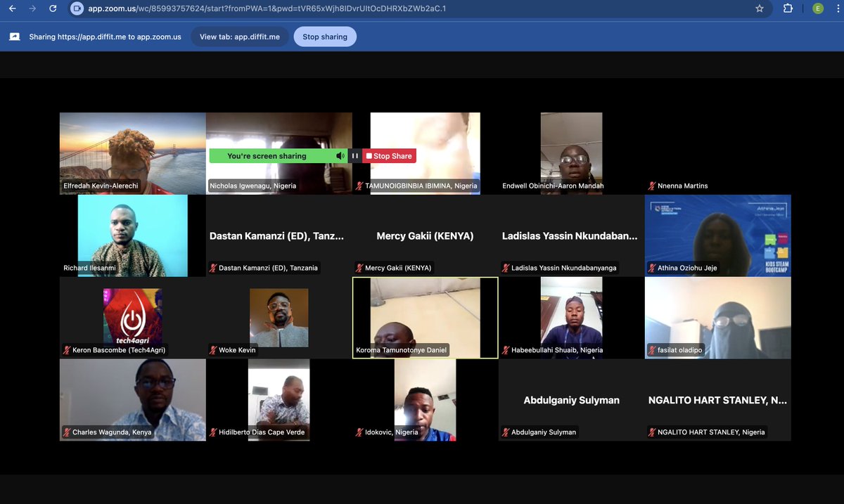
Task: Click muted mic icon beside Keron Bascombe
Action: tap(67, 350)
